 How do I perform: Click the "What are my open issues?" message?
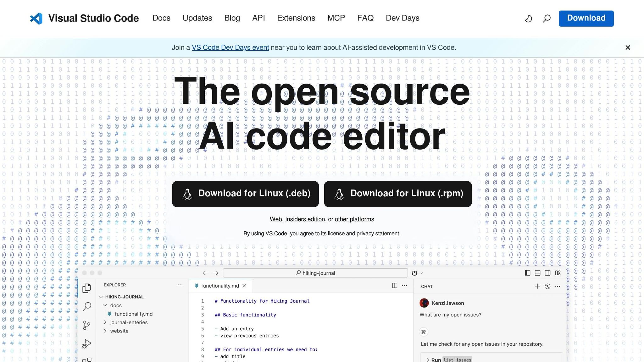[x=450, y=315]
